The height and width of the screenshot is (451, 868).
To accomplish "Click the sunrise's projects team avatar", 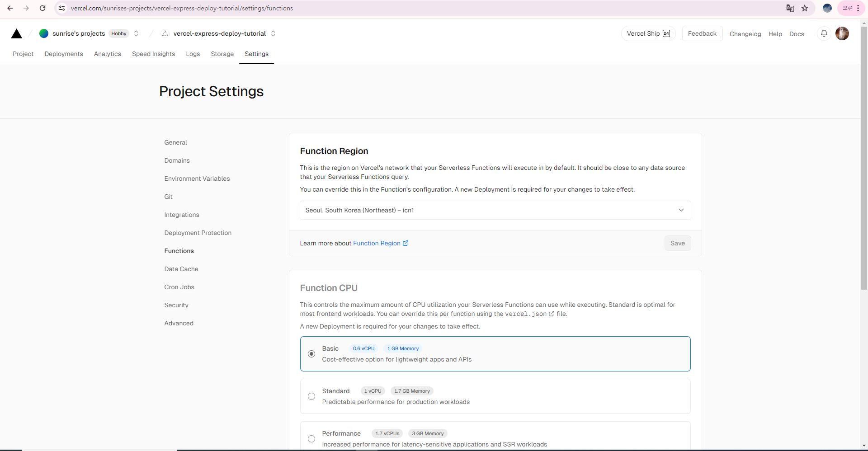I will tap(44, 33).
